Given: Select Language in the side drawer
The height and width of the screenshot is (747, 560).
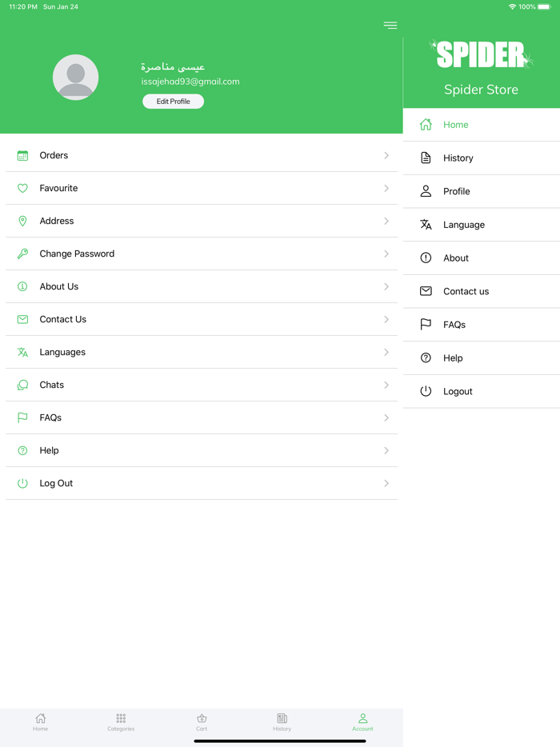Looking at the screenshot, I should (482, 225).
